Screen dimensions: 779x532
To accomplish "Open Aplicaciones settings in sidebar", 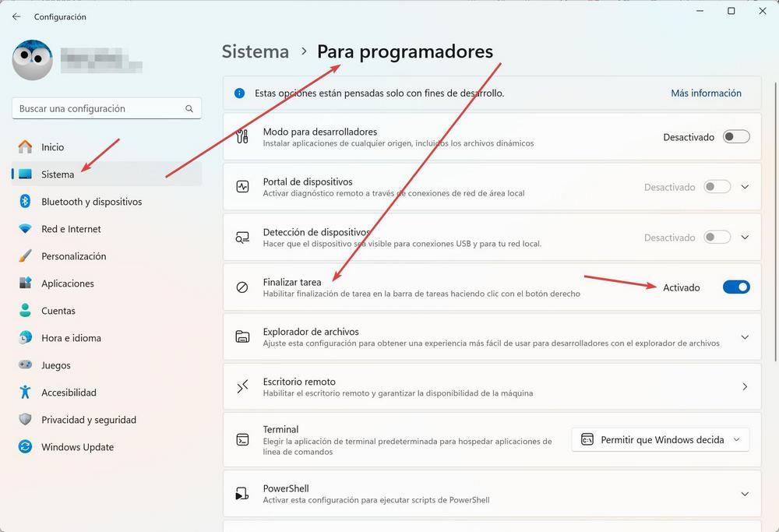I will [x=107, y=284].
